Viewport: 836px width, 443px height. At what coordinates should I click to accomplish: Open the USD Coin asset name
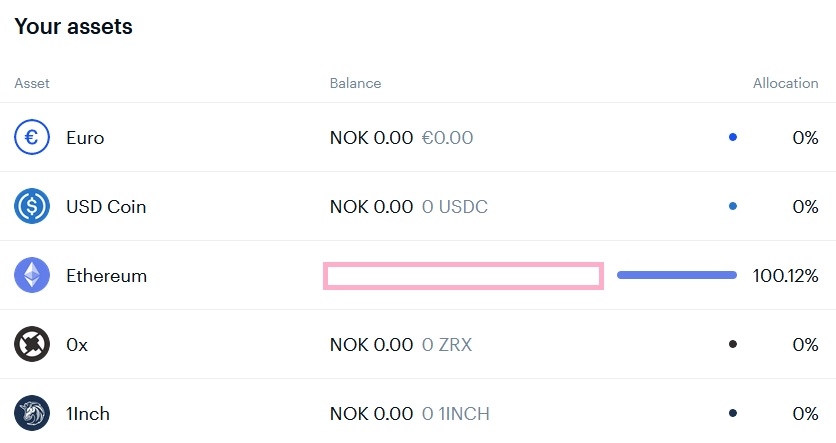(106, 206)
